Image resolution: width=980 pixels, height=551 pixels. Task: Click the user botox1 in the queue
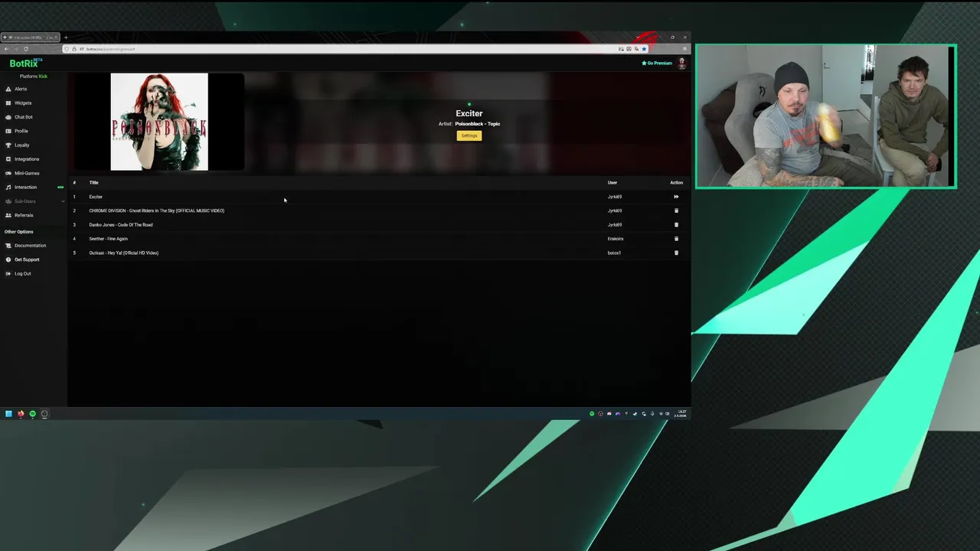coord(614,253)
